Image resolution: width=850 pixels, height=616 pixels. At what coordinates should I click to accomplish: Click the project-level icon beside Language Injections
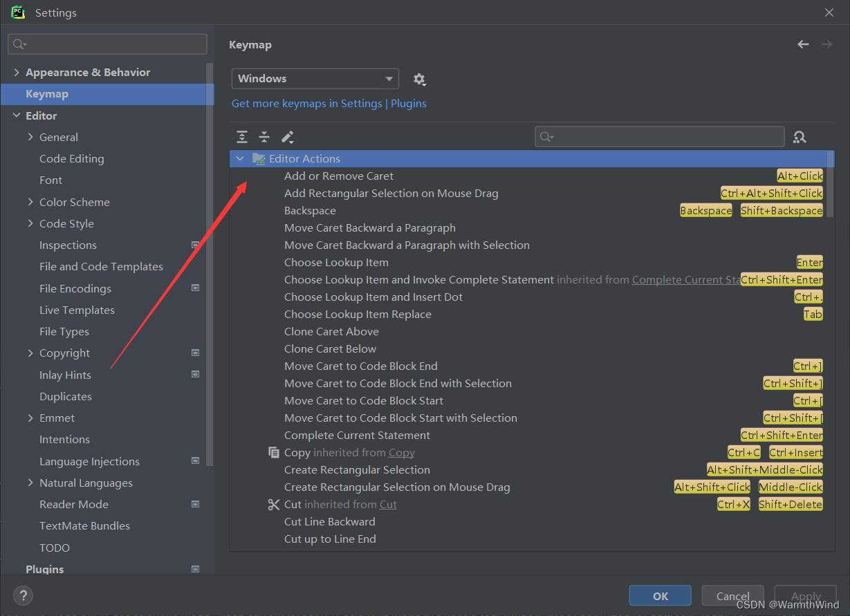point(195,460)
